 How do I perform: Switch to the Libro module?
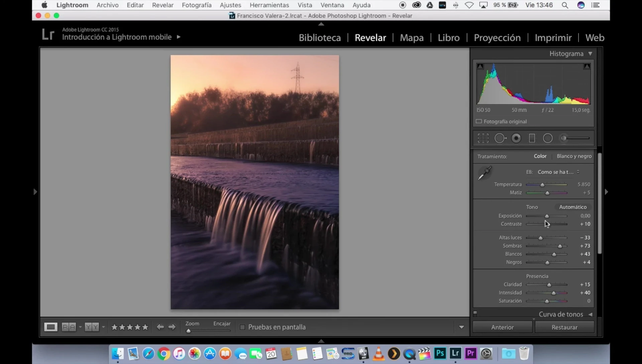449,38
